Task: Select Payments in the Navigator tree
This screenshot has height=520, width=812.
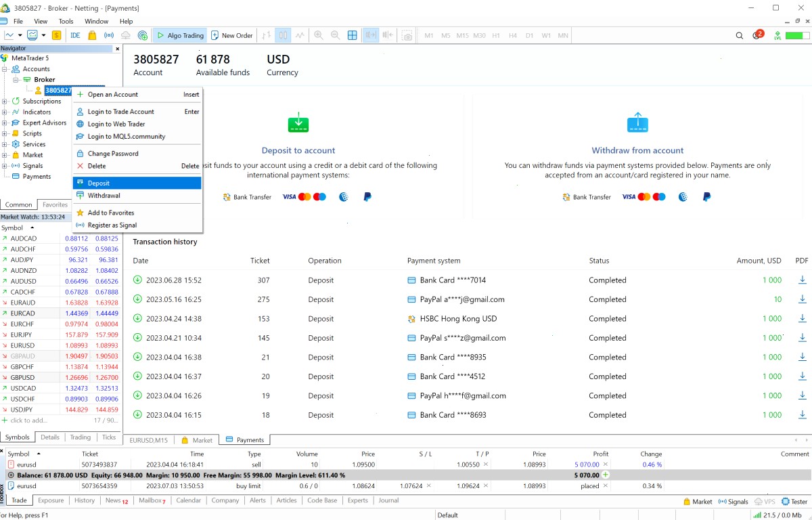Action: [37, 177]
